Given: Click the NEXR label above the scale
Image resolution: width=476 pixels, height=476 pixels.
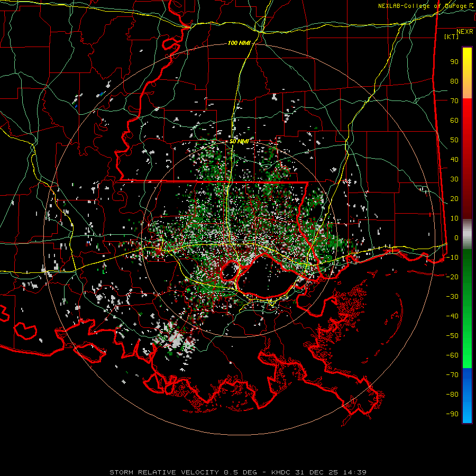Looking at the screenshot, I should [x=464, y=32].
